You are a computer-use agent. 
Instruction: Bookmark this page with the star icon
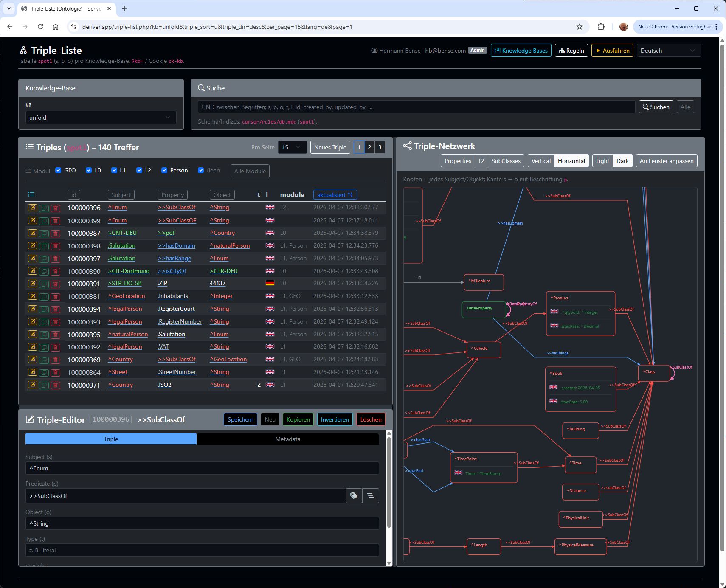pyautogui.click(x=580, y=27)
